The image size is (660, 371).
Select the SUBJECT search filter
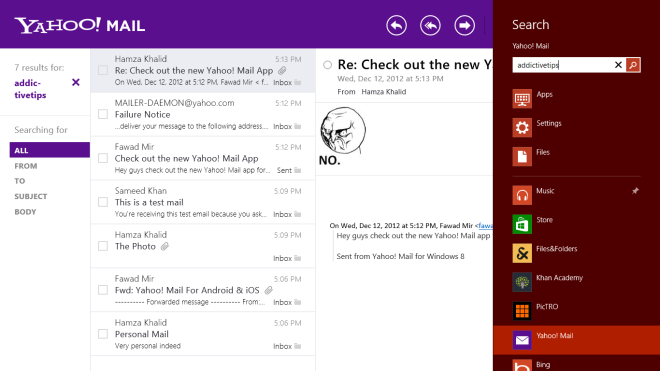tap(31, 196)
